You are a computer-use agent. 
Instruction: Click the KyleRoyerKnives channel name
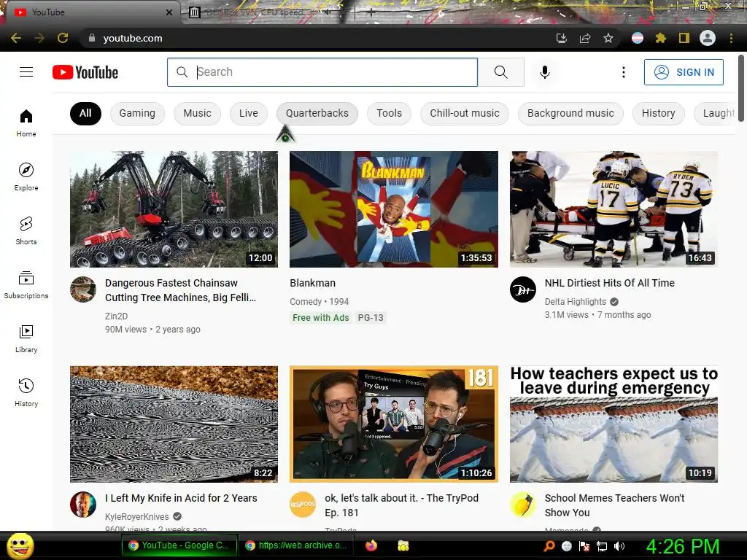click(x=136, y=517)
